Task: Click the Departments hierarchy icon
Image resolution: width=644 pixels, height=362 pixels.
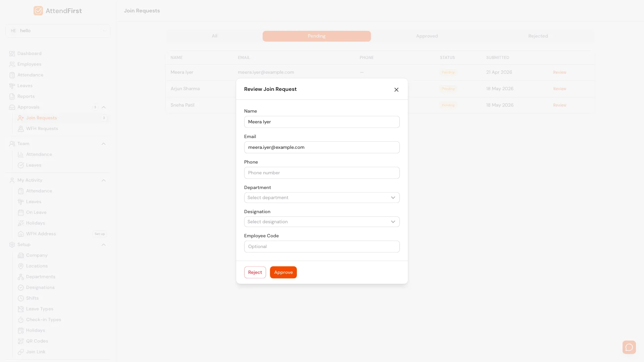Action: [21, 277]
